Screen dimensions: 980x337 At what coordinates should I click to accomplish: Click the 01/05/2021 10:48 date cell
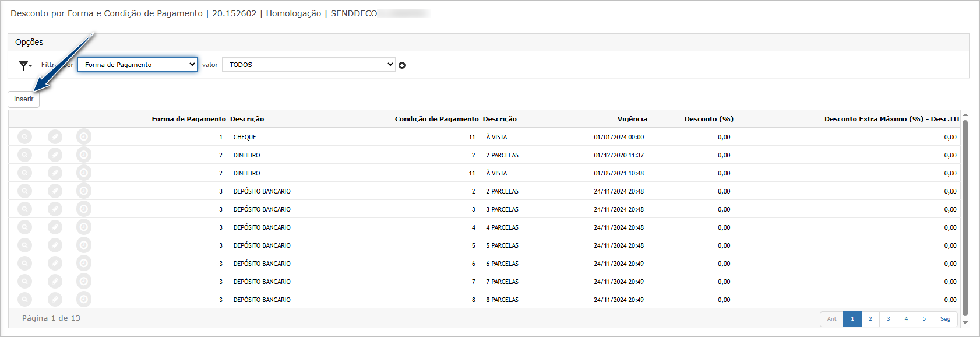619,173
